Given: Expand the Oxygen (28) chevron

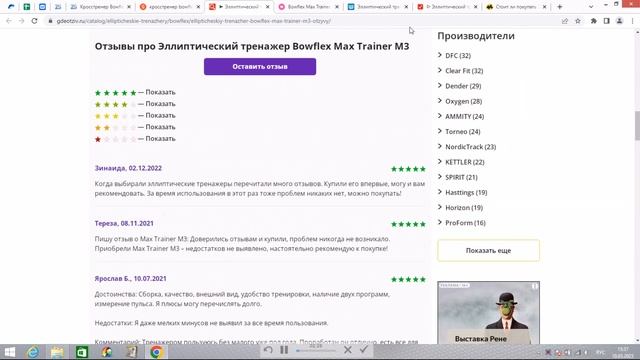Looking at the screenshot, I should (x=440, y=101).
